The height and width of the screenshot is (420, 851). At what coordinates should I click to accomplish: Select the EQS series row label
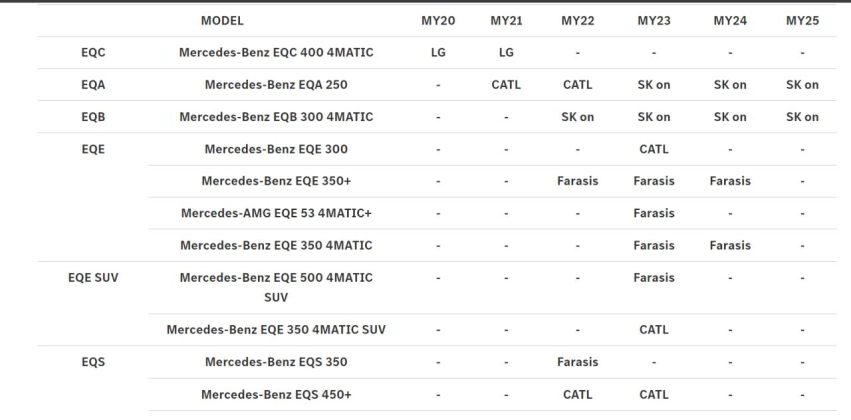click(x=93, y=362)
